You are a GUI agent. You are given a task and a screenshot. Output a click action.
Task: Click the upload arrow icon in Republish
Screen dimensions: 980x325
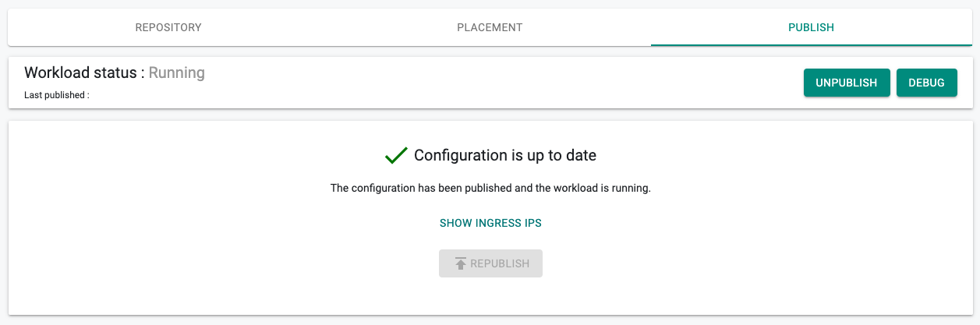coord(461,263)
